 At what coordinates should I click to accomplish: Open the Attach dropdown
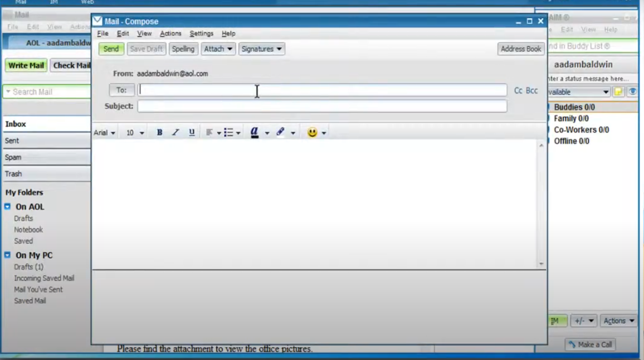218,49
